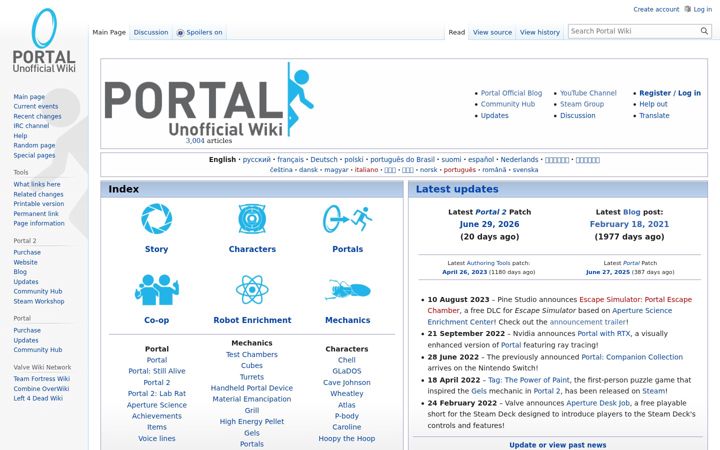The width and height of the screenshot is (720, 450).
Task: Open Tag: The Power of Paint link
Action: click(x=529, y=380)
